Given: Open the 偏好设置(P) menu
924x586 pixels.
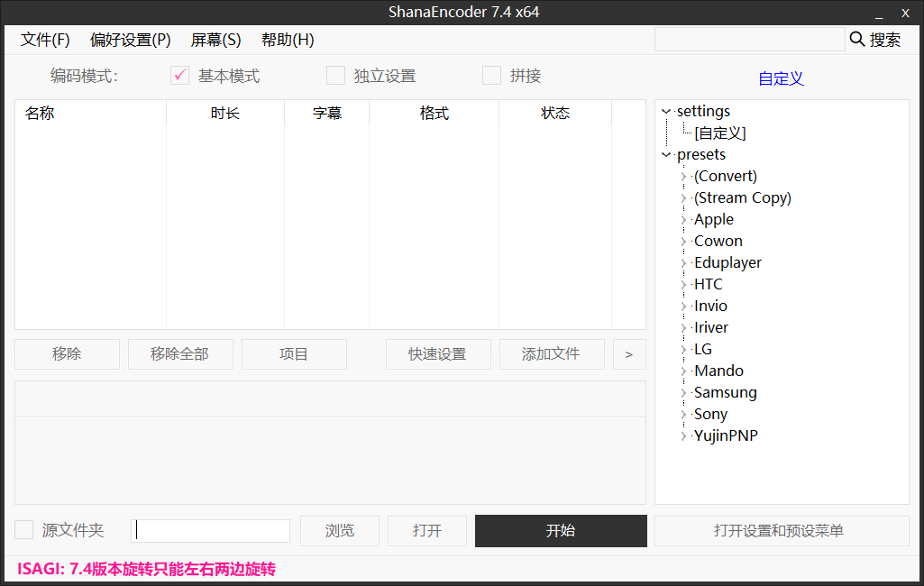Looking at the screenshot, I should click(130, 40).
